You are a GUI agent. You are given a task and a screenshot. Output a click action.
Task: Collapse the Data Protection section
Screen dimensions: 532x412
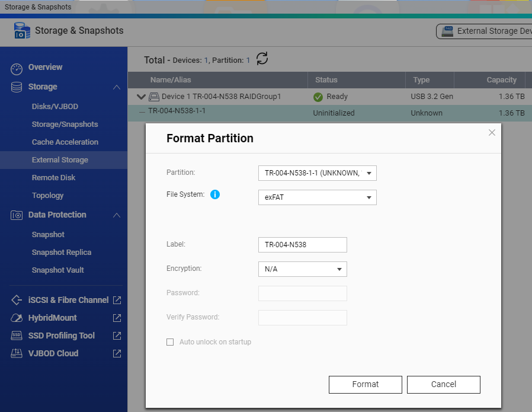tap(116, 215)
